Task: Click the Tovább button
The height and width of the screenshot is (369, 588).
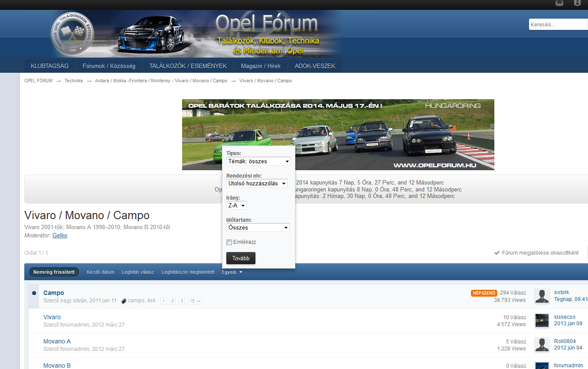Action: click(x=241, y=258)
